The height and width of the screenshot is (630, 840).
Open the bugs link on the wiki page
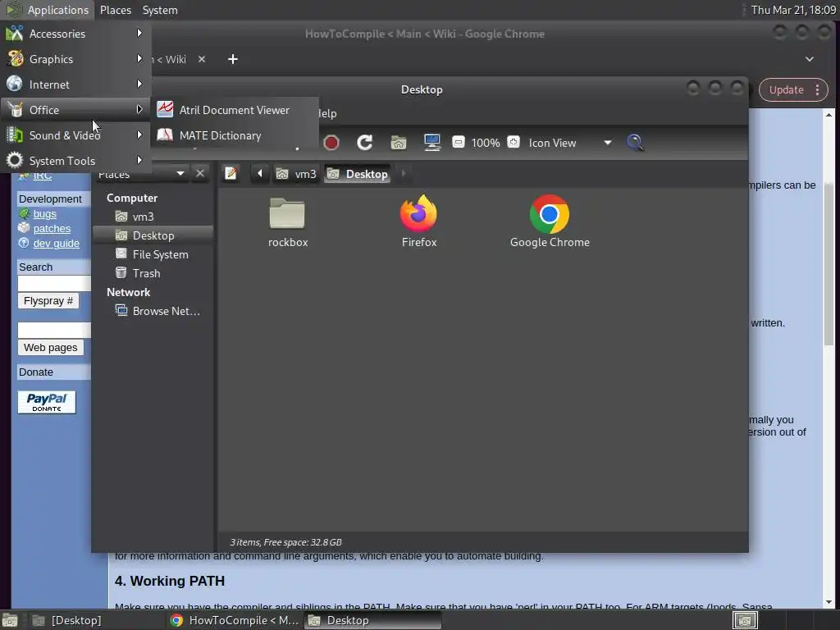pyautogui.click(x=44, y=214)
